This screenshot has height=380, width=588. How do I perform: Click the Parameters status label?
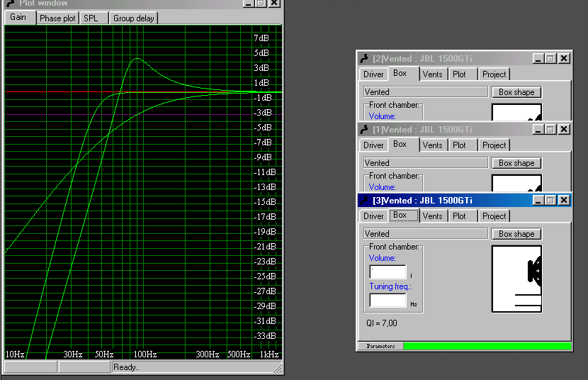(x=380, y=346)
